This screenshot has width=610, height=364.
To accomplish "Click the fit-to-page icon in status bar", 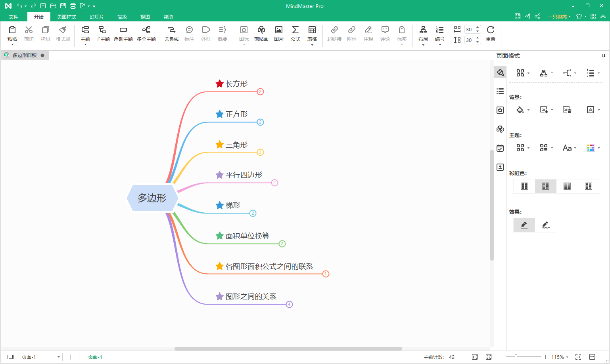I will pos(475,357).
